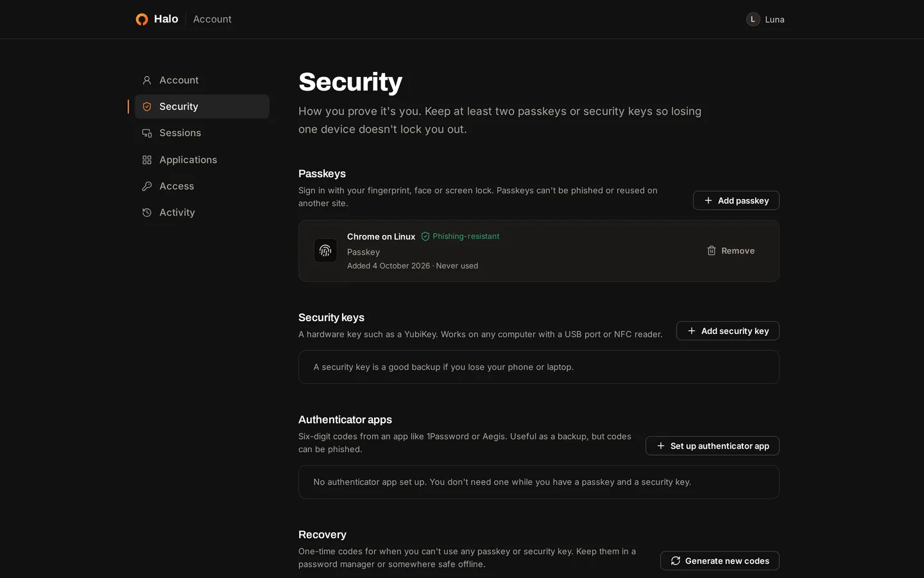View Activity from the sidebar

tap(202, 213)
